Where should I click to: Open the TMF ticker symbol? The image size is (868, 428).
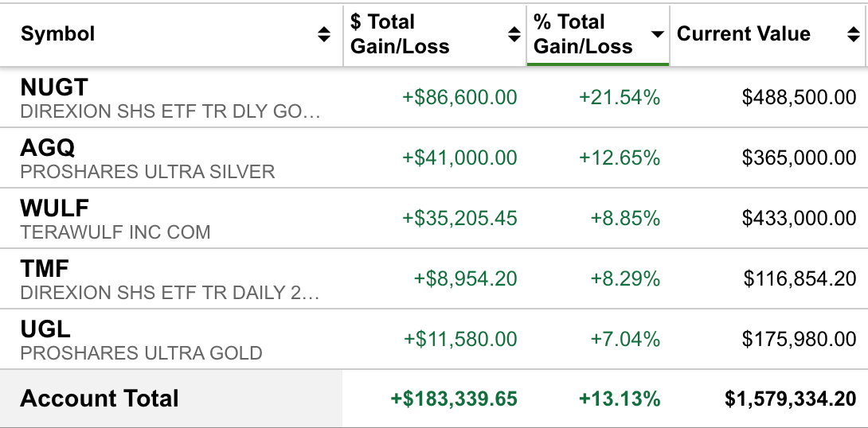pyautogui.click(x=44, y=268)
